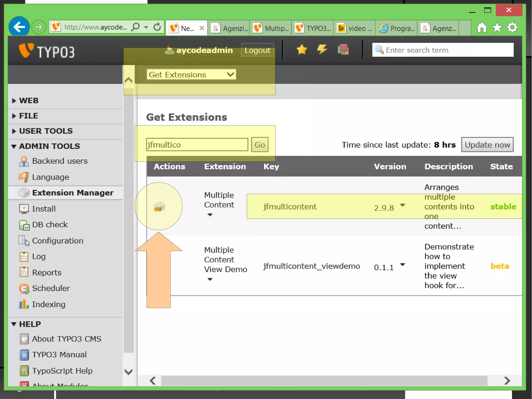
Task: Open Scheduler module in Admin Tools
Action: pos(51,288)
